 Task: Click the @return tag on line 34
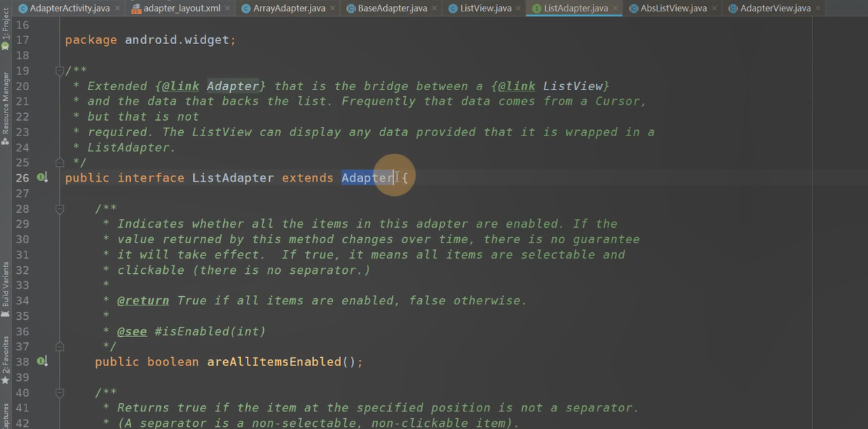143,300
